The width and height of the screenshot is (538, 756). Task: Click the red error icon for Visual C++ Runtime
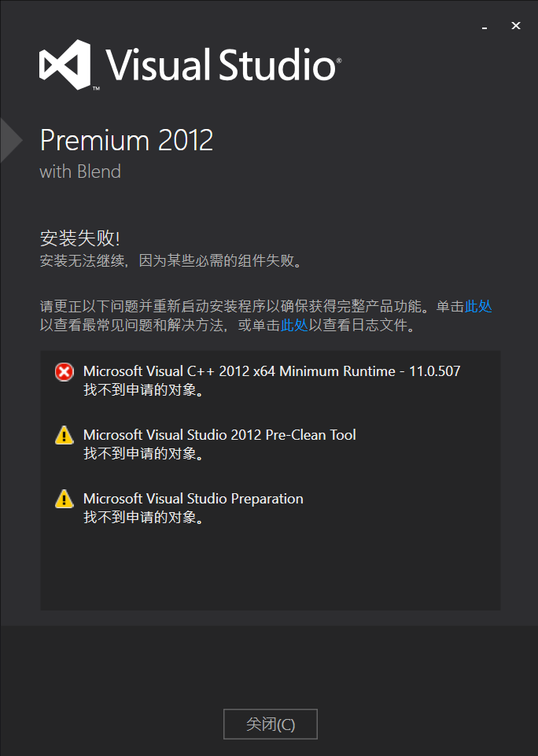(x=64, y=372)
